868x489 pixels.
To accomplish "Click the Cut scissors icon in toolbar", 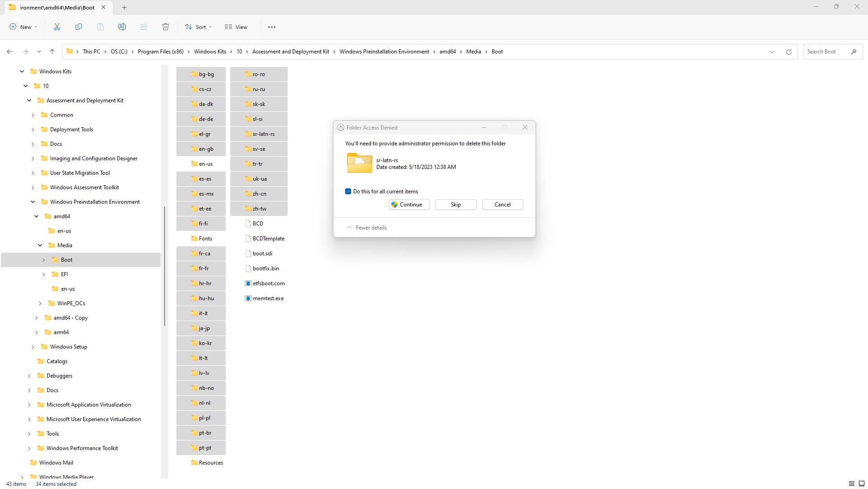I will point(57,27).
